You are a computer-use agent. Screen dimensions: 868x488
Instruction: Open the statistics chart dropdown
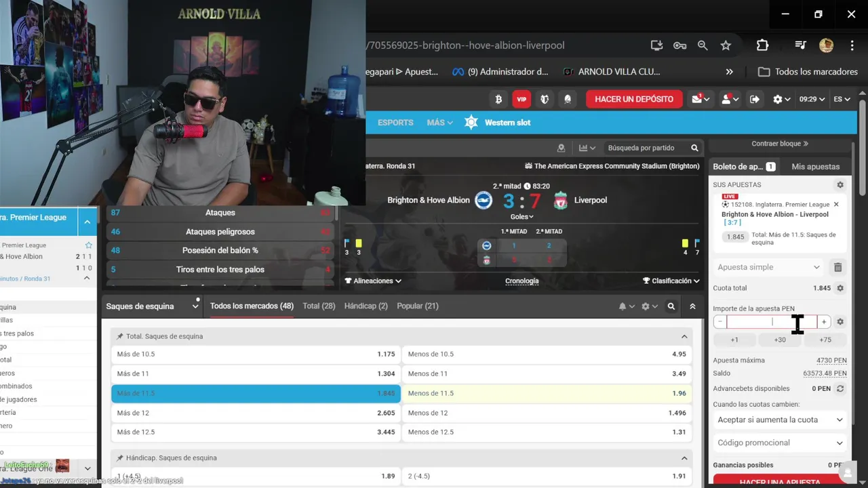pos(587,148)
